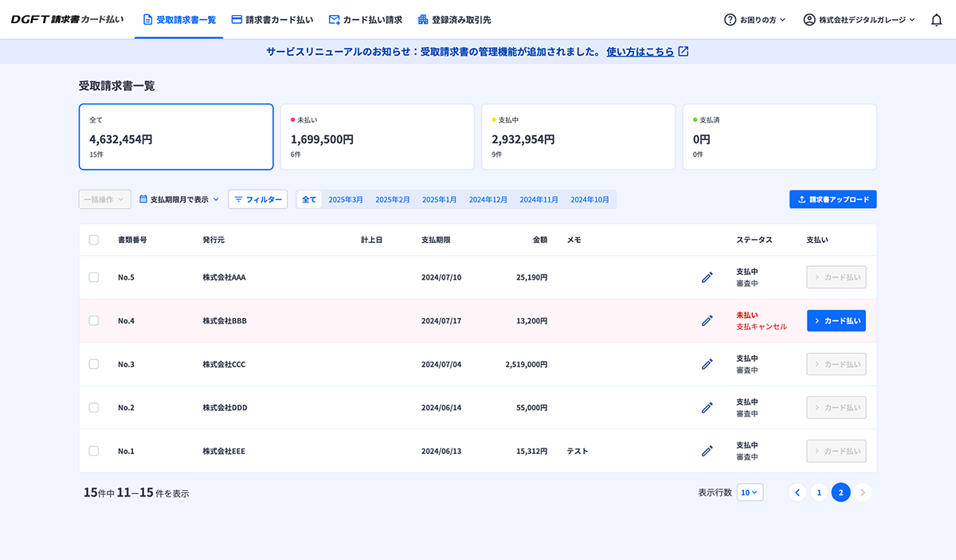Click pencil edit icon for No.4 row
956x560 pixels.
tap(707, 320)
